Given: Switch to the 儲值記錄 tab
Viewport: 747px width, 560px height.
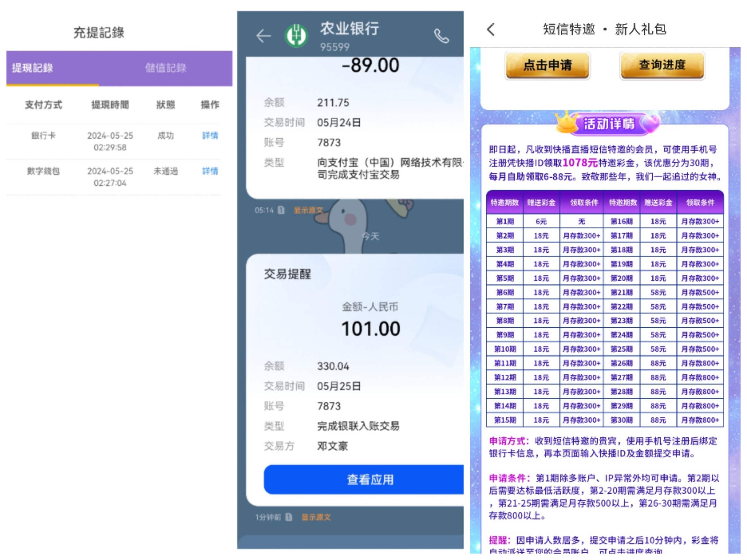Looking at the screenshot, I should 166,68.
